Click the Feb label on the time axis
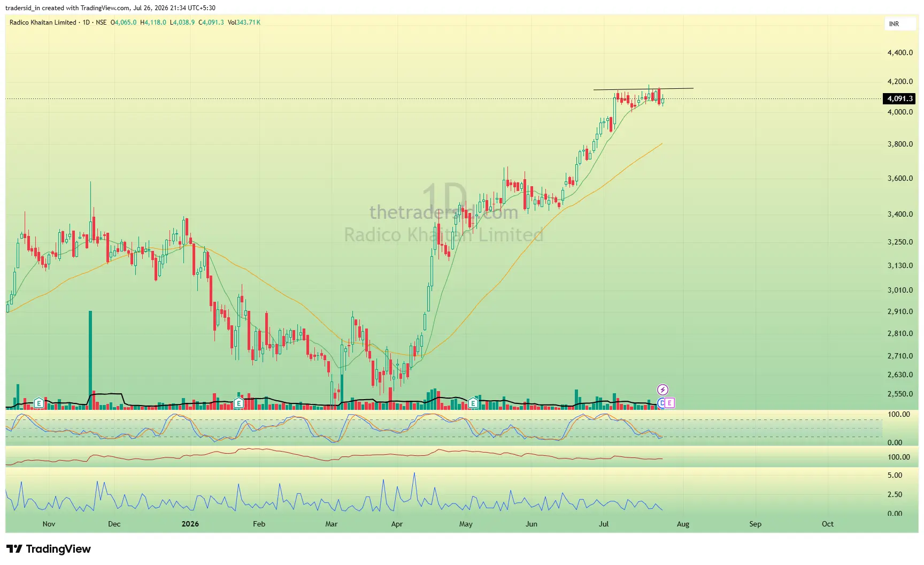924x565 pixels. click(259, 524)
